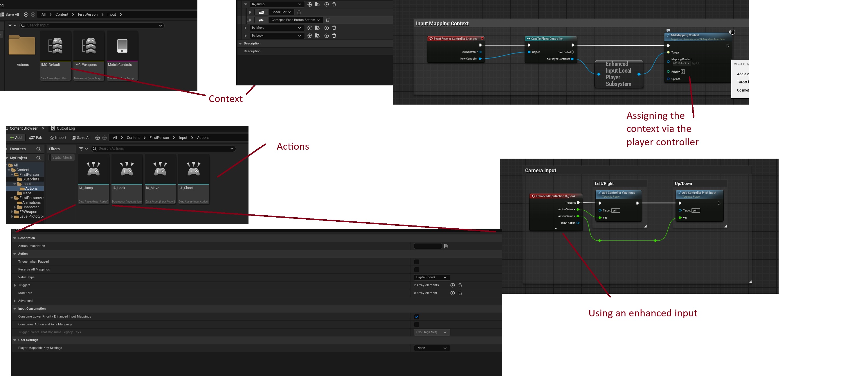The image size is (868, 380).
Task: Open the Value Type Digital (bool) dropdown
Action: [x=431, y=277]
